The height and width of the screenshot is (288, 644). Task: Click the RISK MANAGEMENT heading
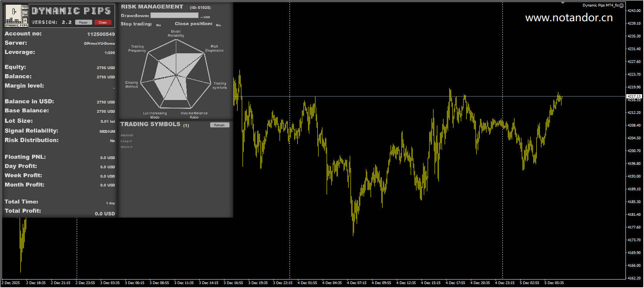[x=152, y=7]
